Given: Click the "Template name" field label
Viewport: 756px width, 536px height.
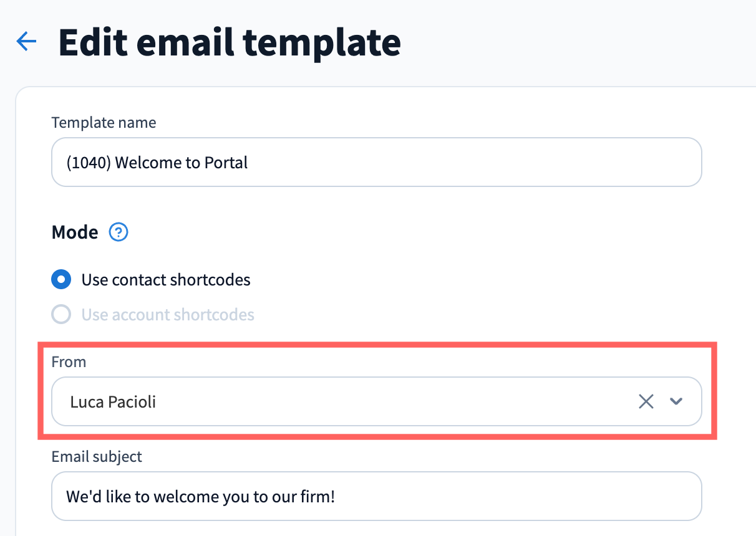Looking at the screenshot, I should click(x=104, y=123).
